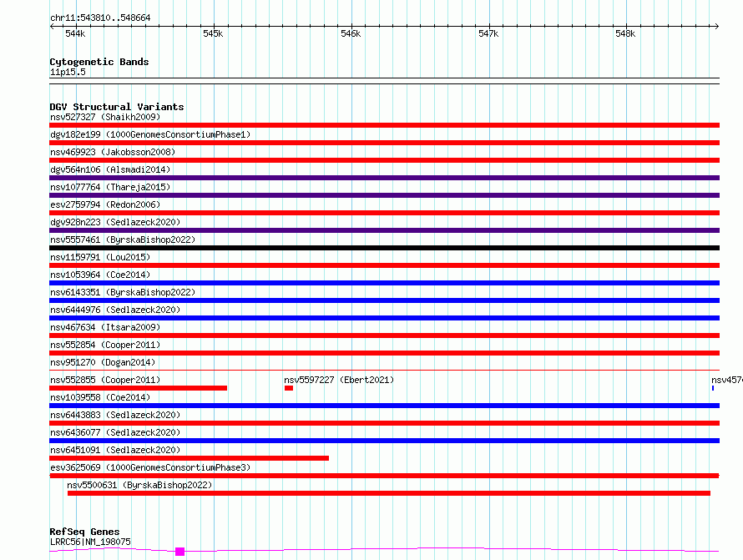Select the blue nsv1053964 (Coe2014) variant bar
The image size is (743, 560).
coord(384,283)
